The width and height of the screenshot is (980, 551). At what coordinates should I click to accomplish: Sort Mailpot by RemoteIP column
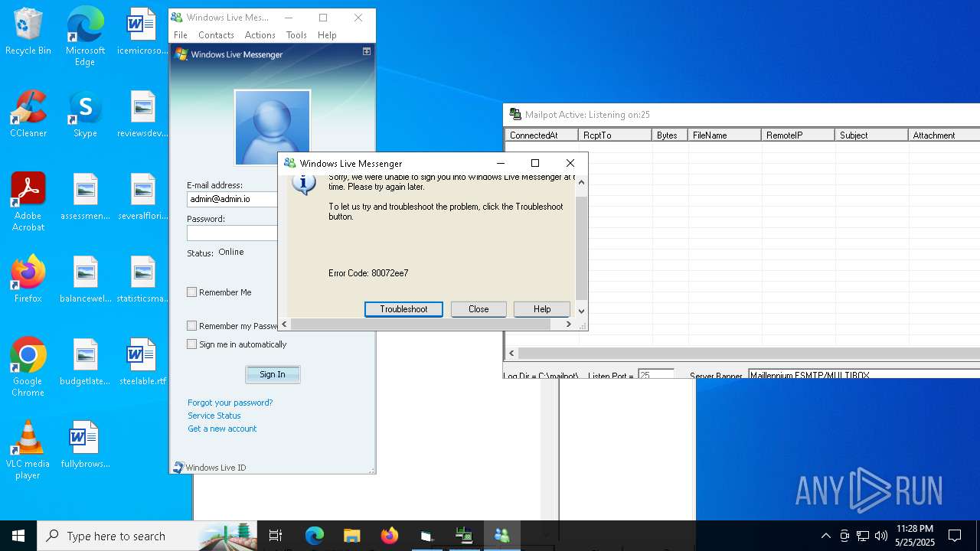[798, 135]
